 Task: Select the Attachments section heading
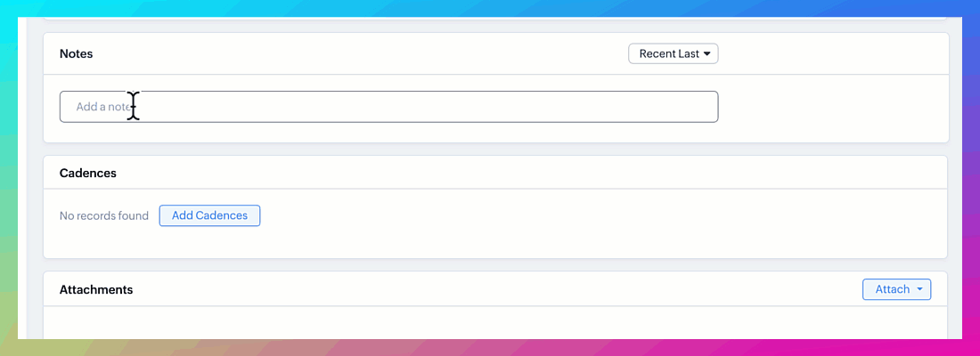[x=95, y=289]
